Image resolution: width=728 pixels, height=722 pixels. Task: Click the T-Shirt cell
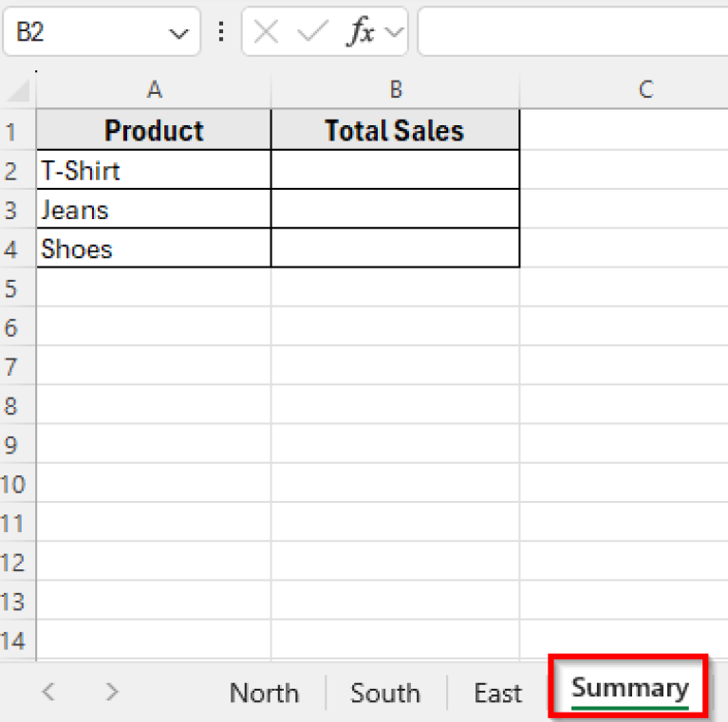(154, 171)
